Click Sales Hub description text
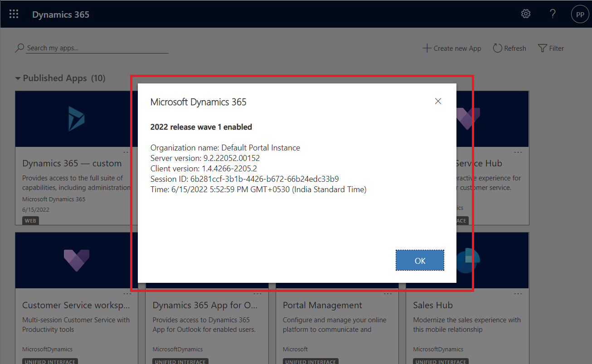592x364 pixels. coord(467,325)
